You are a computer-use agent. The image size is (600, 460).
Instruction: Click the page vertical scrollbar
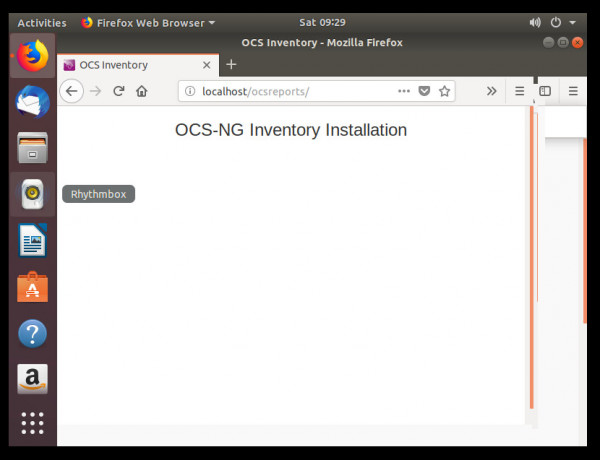click(x=532, y=257)
